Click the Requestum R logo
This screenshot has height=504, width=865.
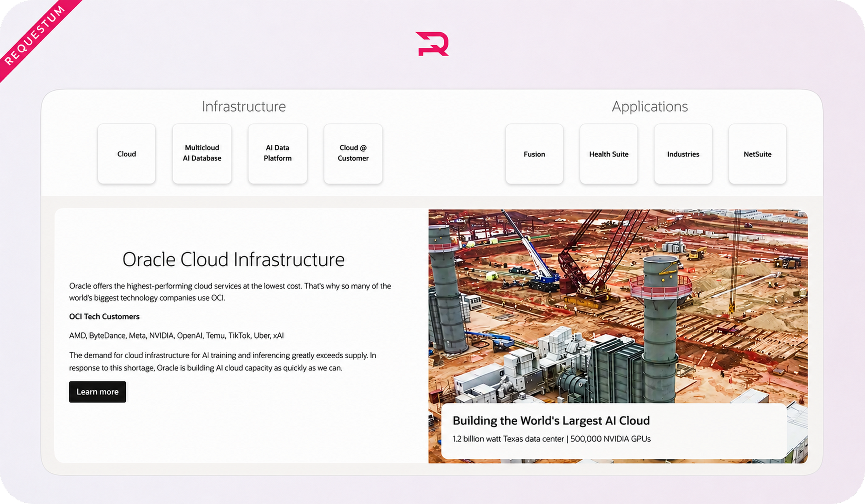(432, 44)
